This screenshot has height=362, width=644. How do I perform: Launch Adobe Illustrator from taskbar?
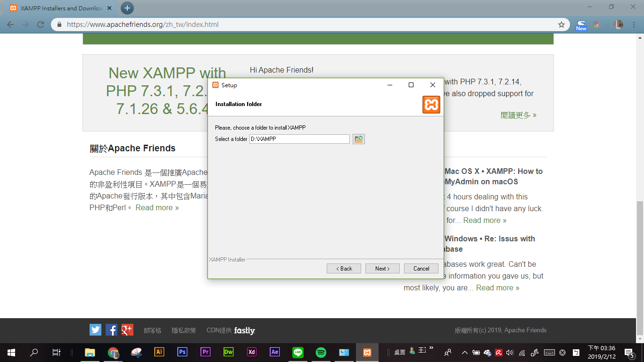(x=159, y=352)
